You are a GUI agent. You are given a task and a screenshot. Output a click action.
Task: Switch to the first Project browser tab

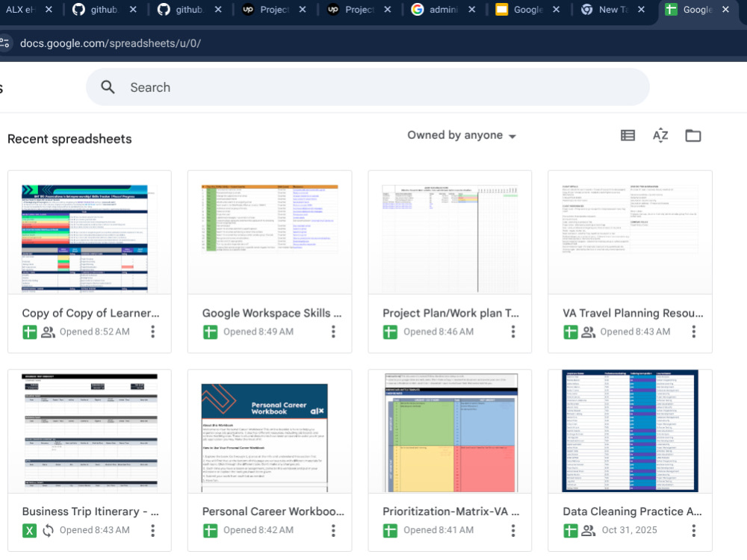click(273, 10)
